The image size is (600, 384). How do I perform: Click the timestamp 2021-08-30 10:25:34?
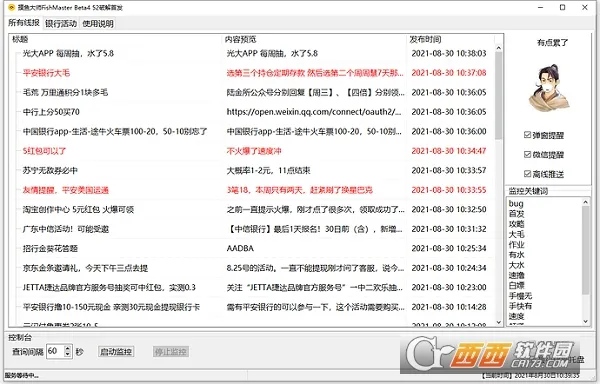point(449,248)
